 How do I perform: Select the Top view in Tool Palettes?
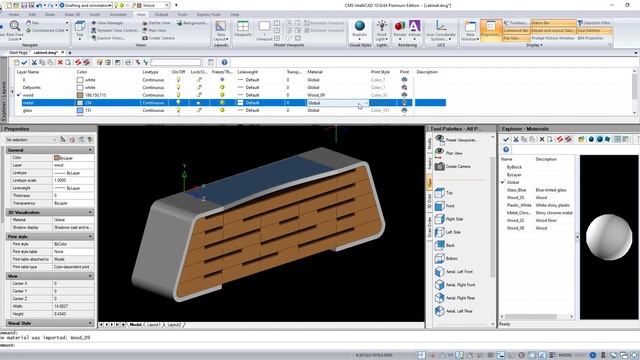click(x=444, y=193)
